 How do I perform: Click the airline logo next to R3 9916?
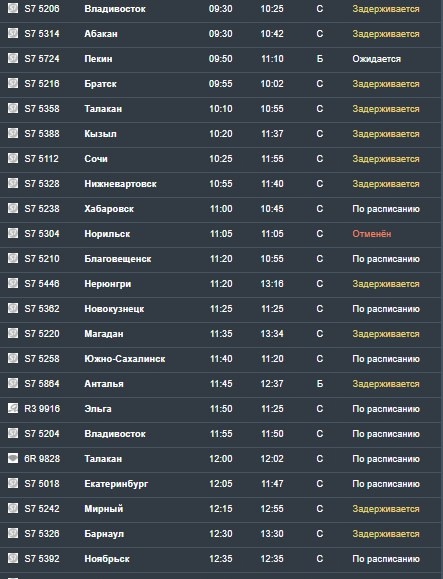click(x=13, y=408)
